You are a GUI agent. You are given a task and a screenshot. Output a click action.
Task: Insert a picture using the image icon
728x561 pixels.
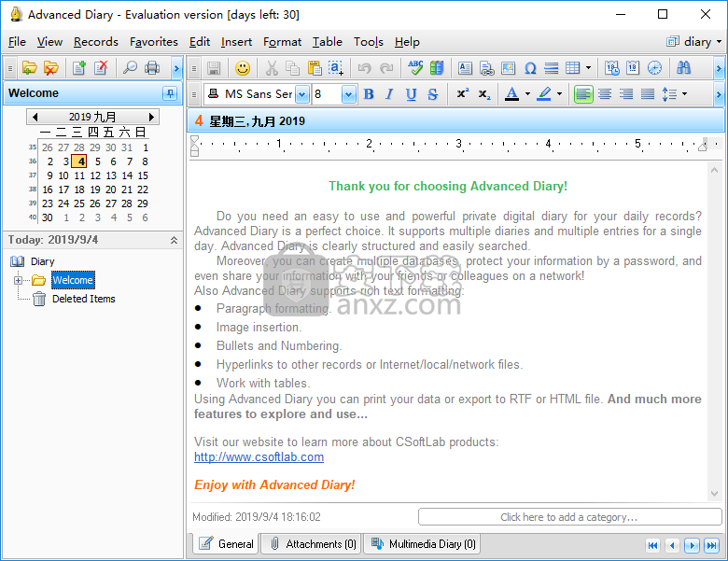click(509, 68)
